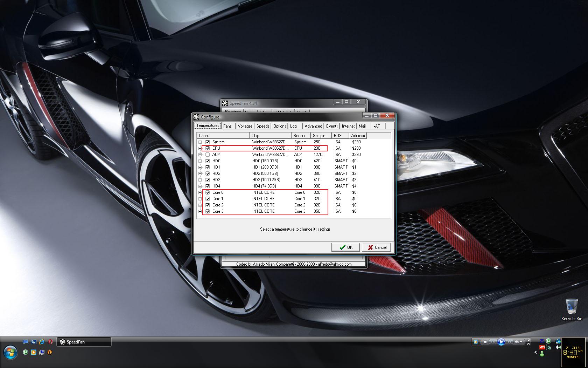588x368 pixels.
Task: Launch Internet Explorer from the Quick Launch bar
Action: click(42, 341)
